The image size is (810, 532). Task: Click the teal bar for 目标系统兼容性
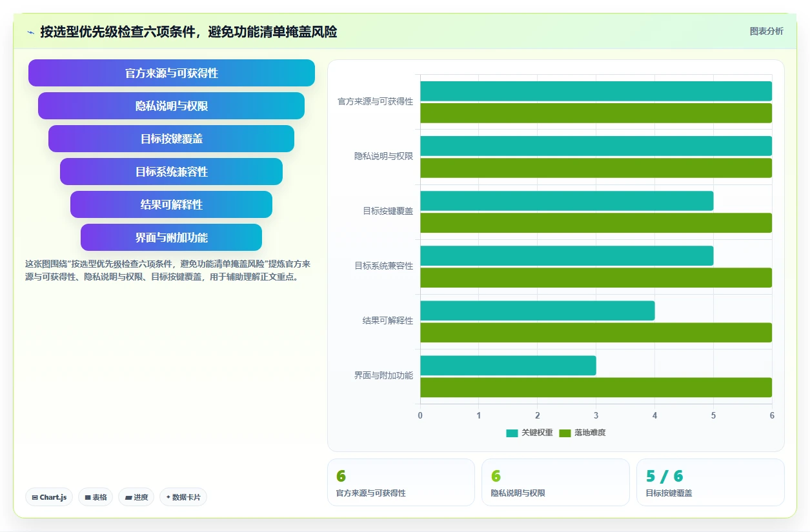pos(567,255)
